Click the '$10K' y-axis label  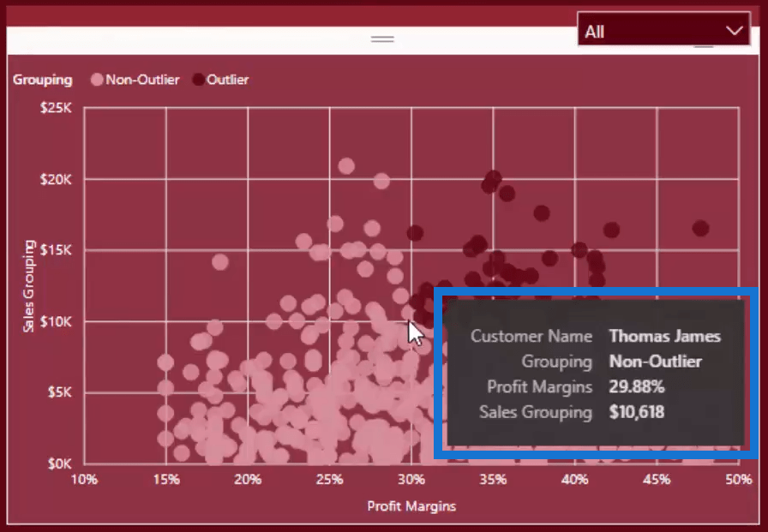point(56,321)
